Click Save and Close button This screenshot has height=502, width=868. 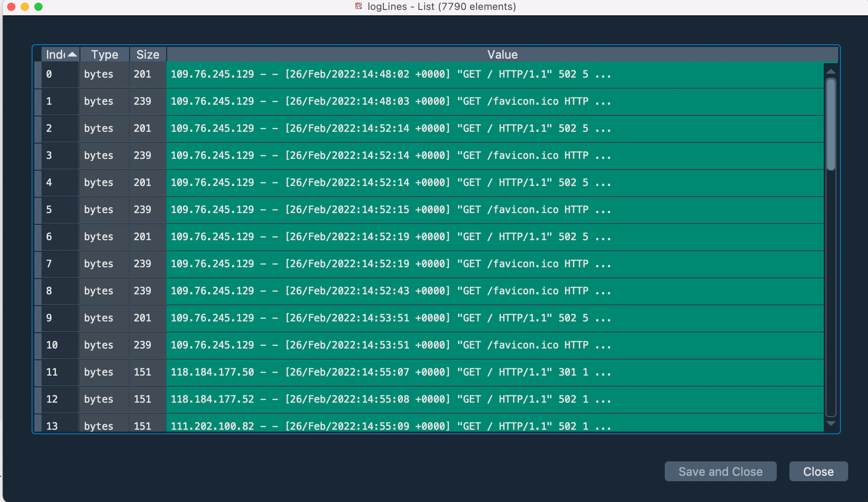pos(720,471)
